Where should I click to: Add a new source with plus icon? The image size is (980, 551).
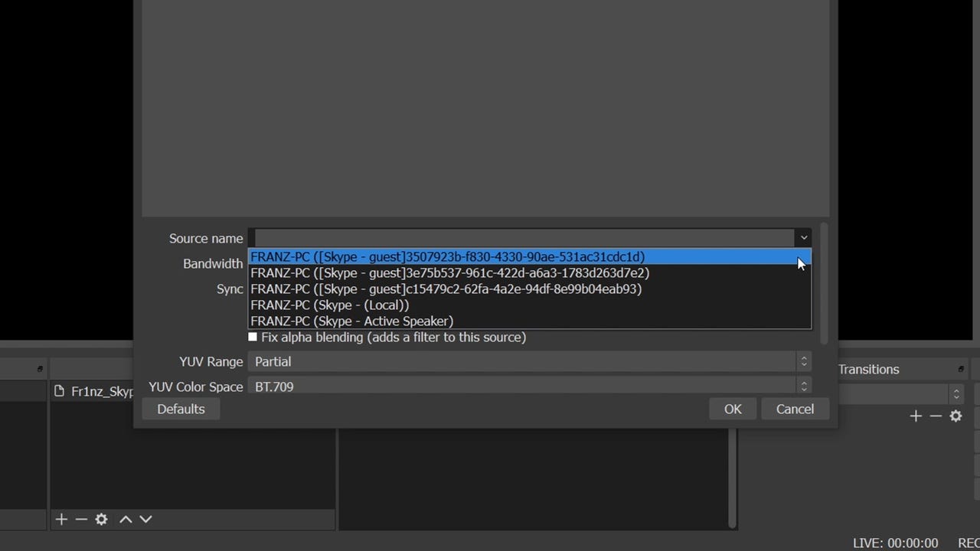point(61,519)
